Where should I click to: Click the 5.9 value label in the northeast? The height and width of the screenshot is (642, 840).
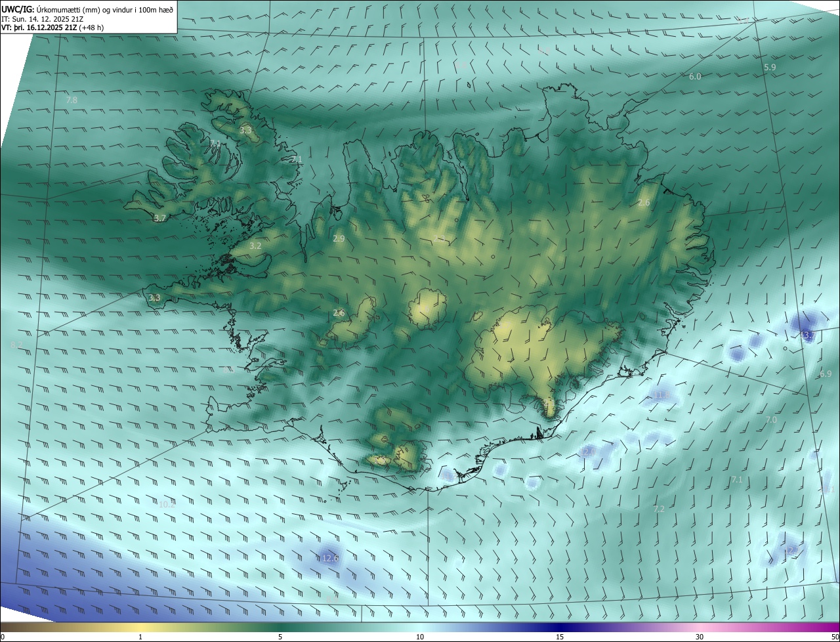click(770, 68)
